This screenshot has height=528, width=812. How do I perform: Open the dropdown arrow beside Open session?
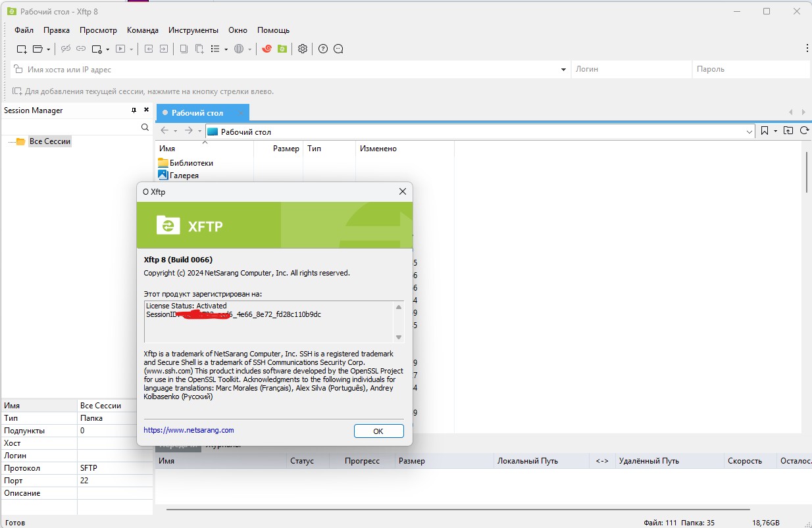click(48, 49)
